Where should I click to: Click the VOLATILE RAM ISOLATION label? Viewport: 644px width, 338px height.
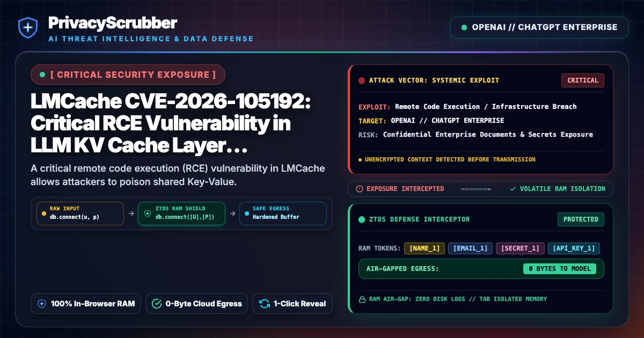562,189
